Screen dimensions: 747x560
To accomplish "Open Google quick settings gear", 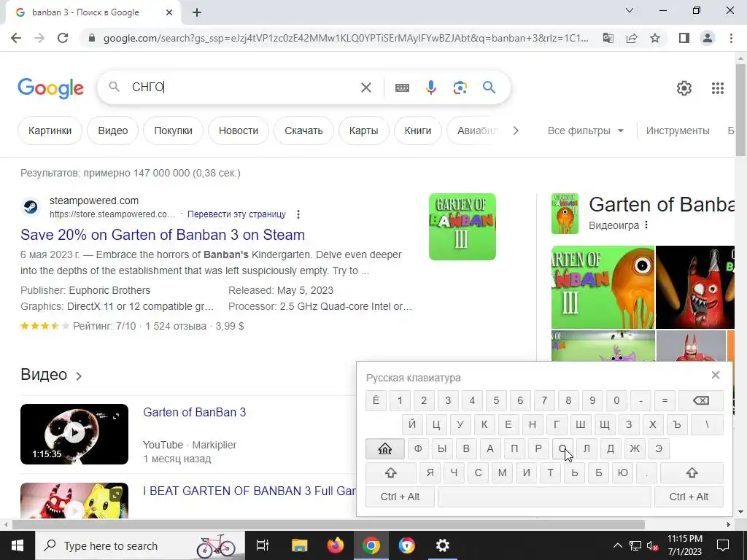I will coord(684,88).
